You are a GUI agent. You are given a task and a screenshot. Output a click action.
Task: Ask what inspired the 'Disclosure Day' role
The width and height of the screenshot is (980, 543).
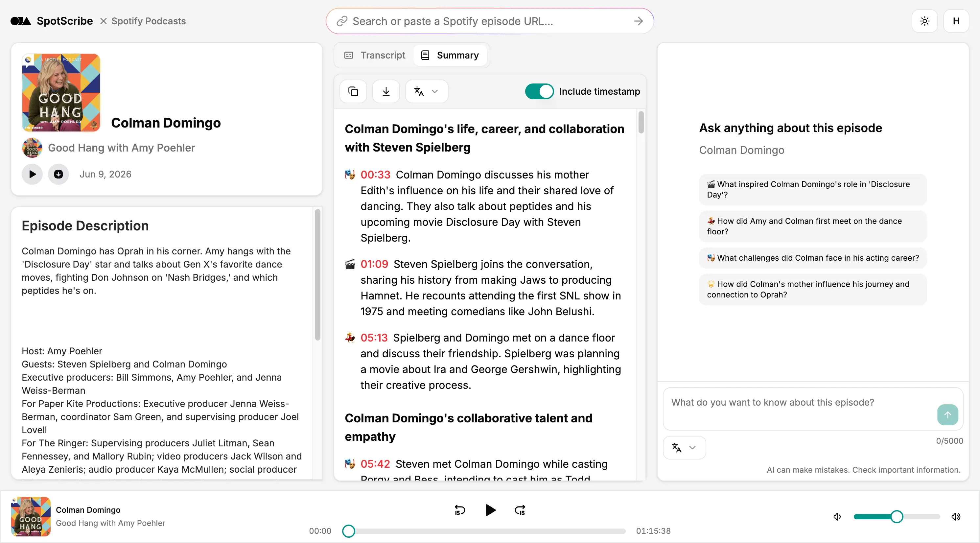[x=813, y=190]
